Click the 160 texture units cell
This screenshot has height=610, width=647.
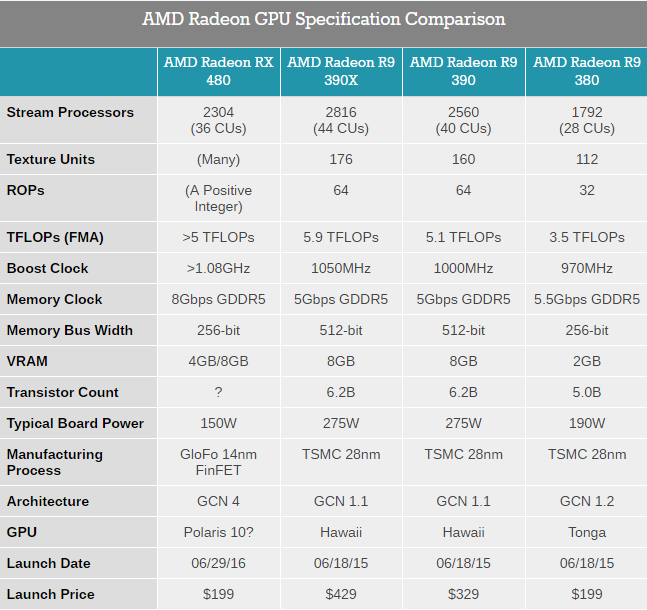[464, 159]
